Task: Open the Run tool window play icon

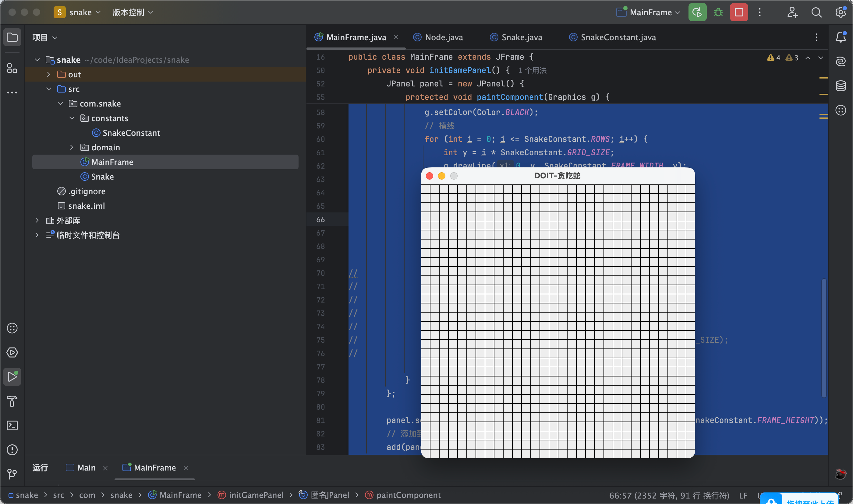Action: 12,377
